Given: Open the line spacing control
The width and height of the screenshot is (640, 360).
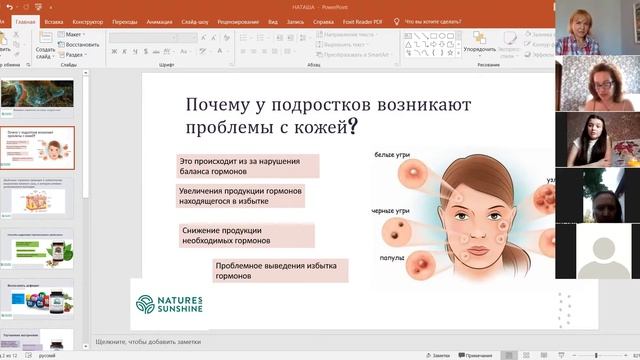Looking at the screenshot, I should point(303,38).
